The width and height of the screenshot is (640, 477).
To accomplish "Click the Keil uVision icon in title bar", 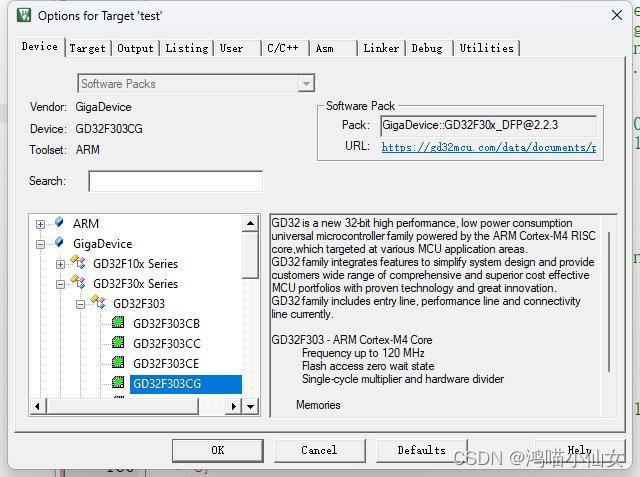I will [24, 15].
